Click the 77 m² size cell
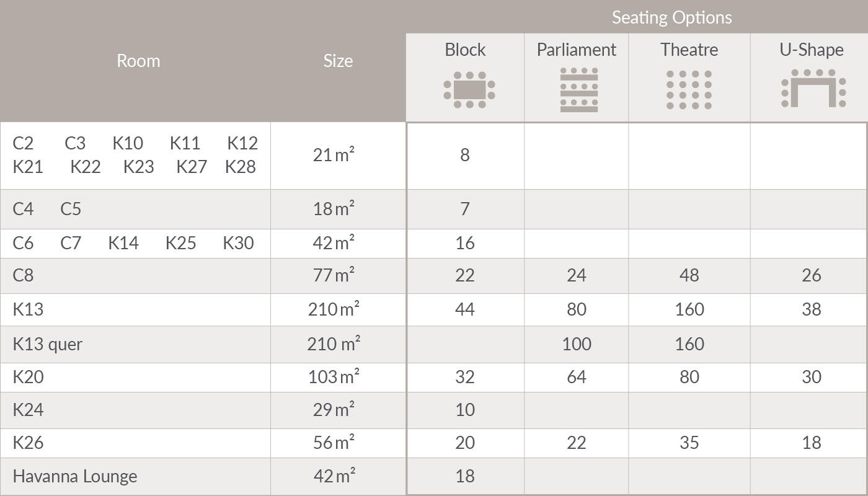868x496 pixels. 334,275
